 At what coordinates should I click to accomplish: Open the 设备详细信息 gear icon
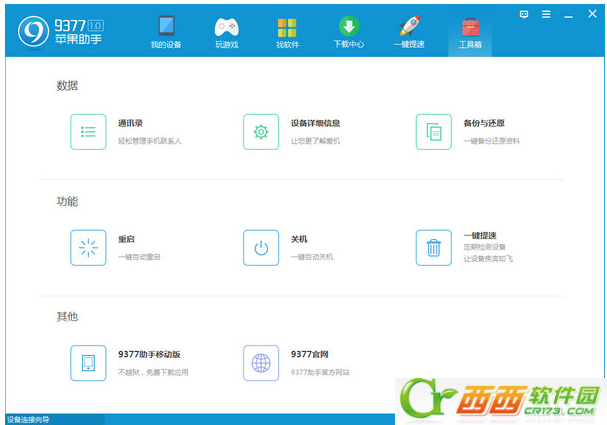click(261, 132)
